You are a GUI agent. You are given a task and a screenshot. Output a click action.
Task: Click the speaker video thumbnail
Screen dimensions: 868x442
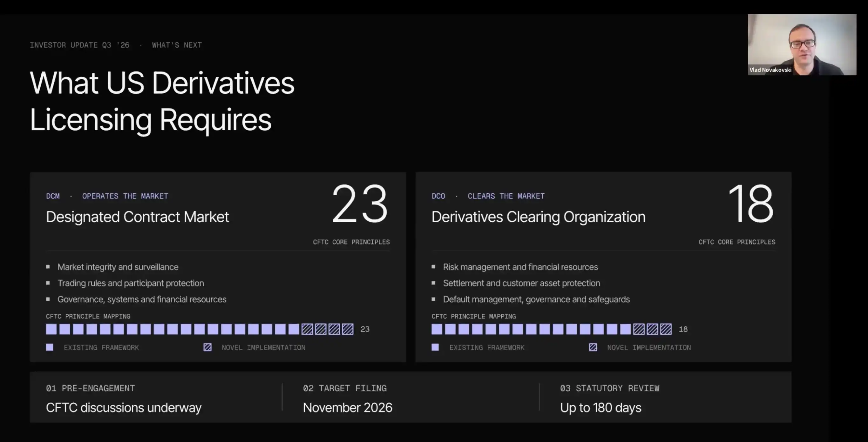pyautogui.click(x=802, y=44)
